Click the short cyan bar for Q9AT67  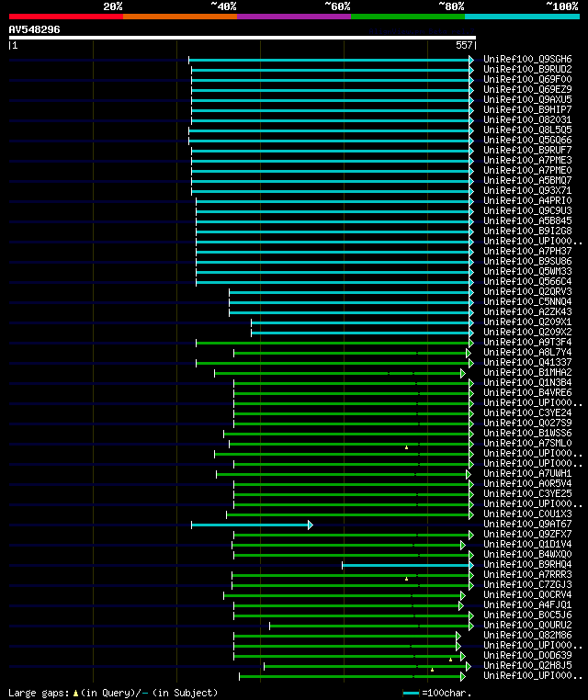(252, 525)
